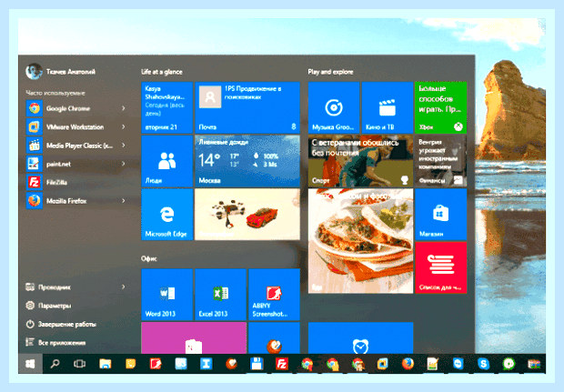The width and height of the screenshot is (564, 392).
Task: Expand VMware Workstation jump list arrow
Action: tap(124, 127)
